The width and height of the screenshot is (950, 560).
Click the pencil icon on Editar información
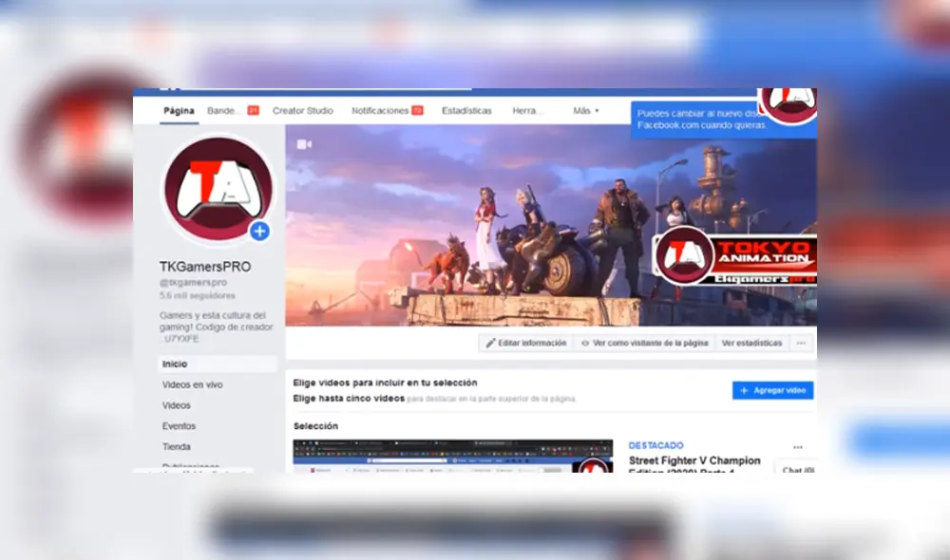coord(489,343)
